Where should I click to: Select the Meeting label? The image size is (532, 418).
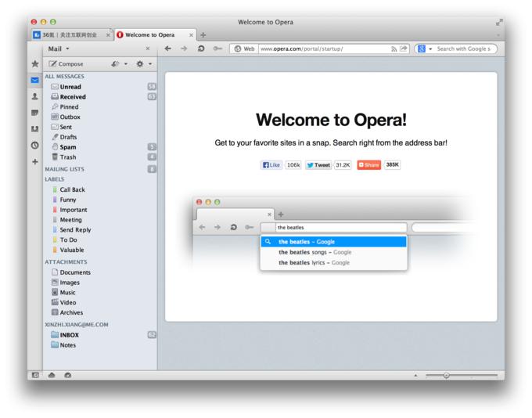point(100,220)
